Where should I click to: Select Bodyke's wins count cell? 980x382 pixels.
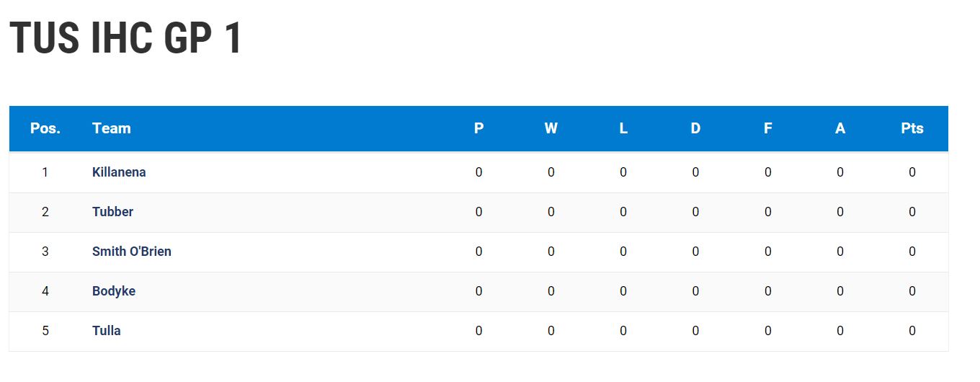(x=551, y=291)
